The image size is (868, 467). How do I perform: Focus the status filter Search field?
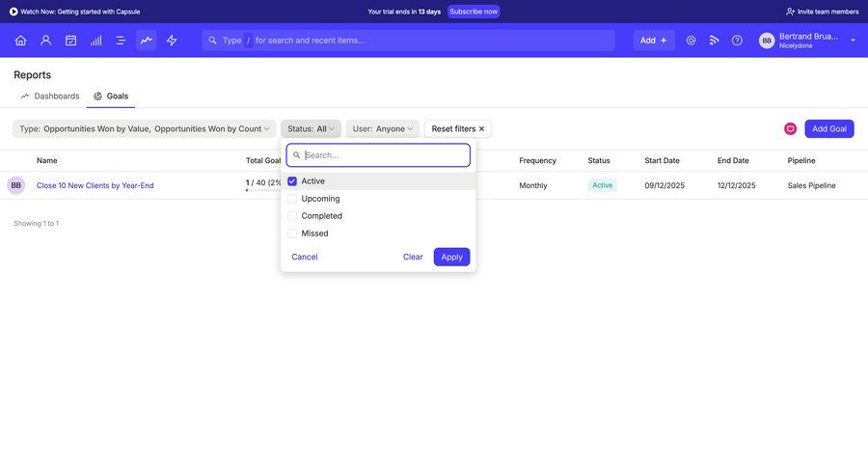tap(384, 155)
